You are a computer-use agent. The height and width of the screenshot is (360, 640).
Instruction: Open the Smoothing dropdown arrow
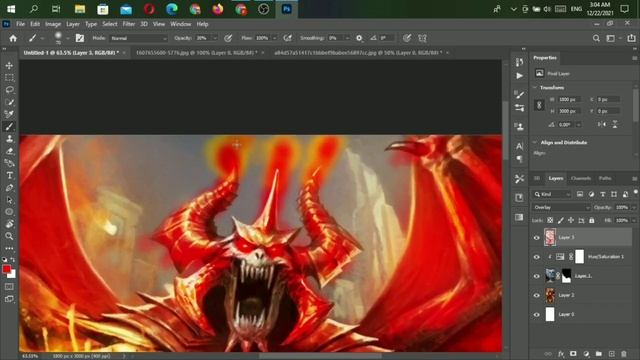pyautogui.click(x=347, y=38)
